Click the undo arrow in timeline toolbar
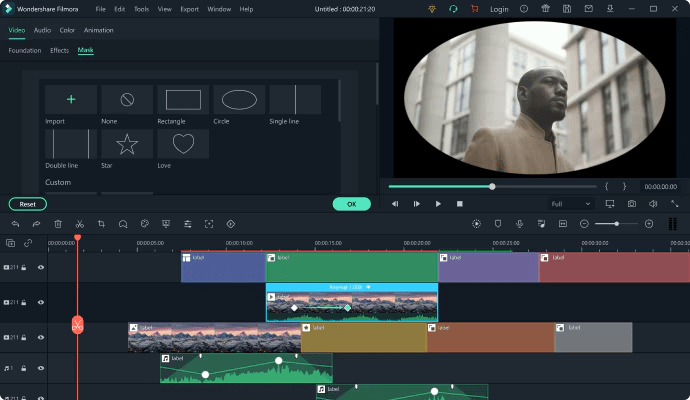690x400 pixels. 15,224
